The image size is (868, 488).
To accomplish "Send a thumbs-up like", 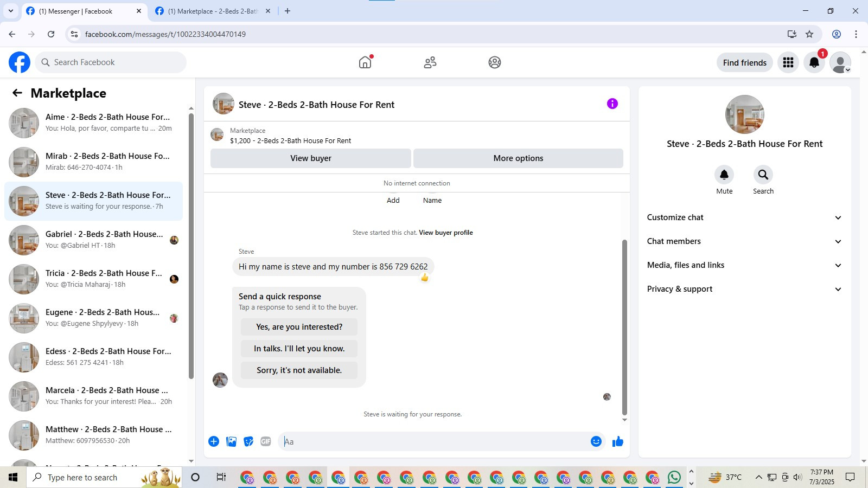I will click(618, 441).
